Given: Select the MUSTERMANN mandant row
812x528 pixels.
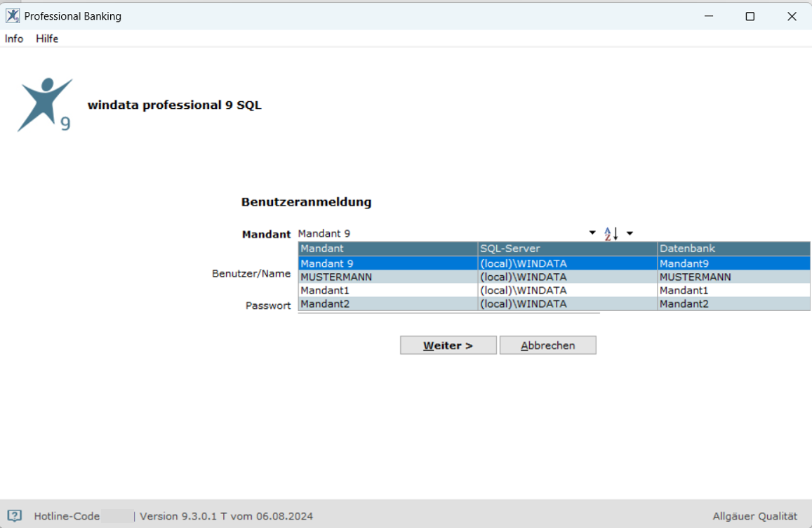Looking at the screenshot, I should pyautogui.click(x=554, y=277).
